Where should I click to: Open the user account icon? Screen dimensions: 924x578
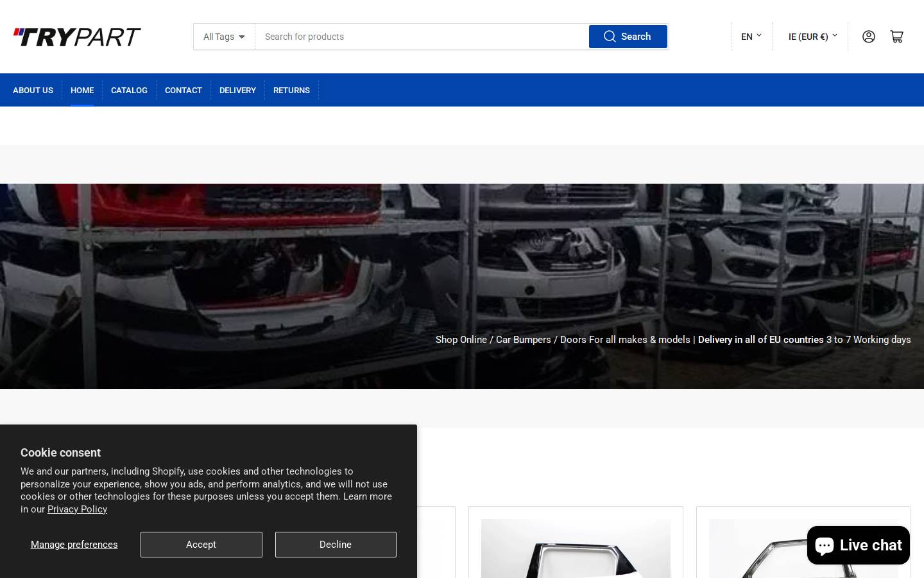coord(869,37)
